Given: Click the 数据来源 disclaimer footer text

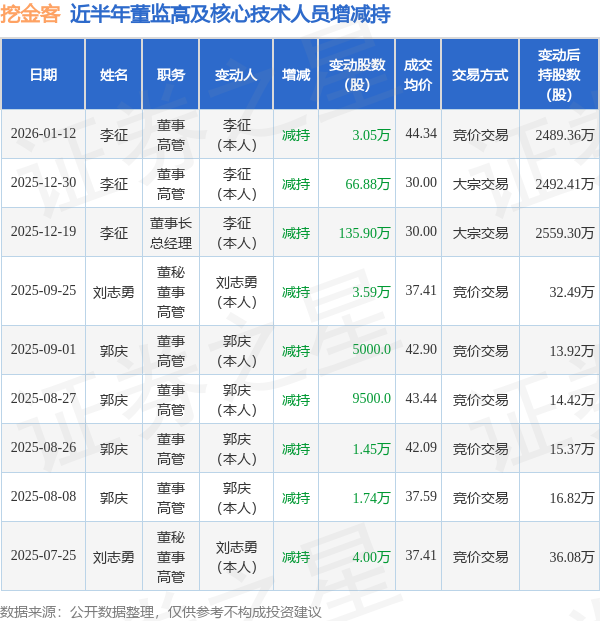Looking at the screenshot, I should pyautogui.click(x=160, y=612).
